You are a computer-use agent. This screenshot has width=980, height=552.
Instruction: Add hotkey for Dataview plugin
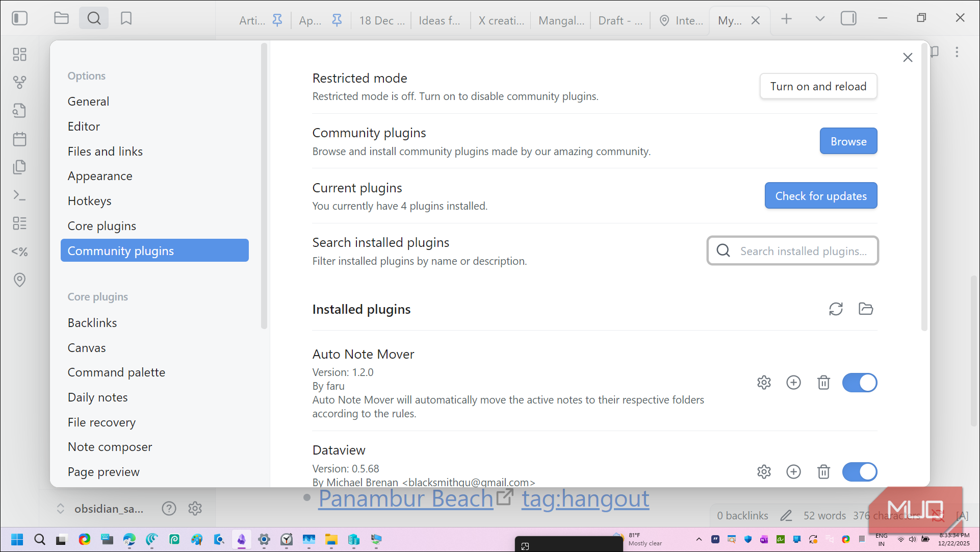[793, 472]
